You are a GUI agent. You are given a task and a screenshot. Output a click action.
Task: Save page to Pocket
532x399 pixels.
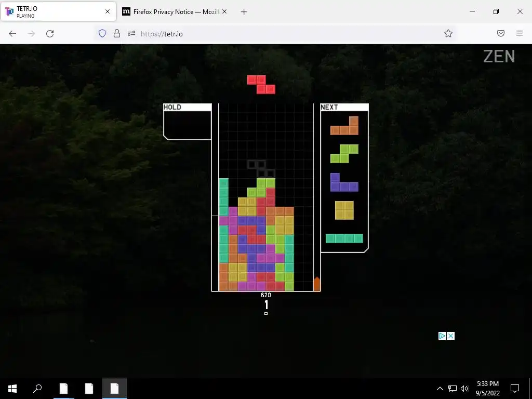pos(501,33)
